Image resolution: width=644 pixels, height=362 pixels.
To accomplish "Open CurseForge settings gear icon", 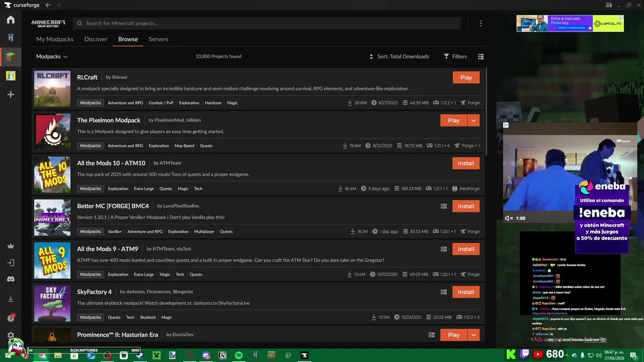I will [x=11, y=335].
